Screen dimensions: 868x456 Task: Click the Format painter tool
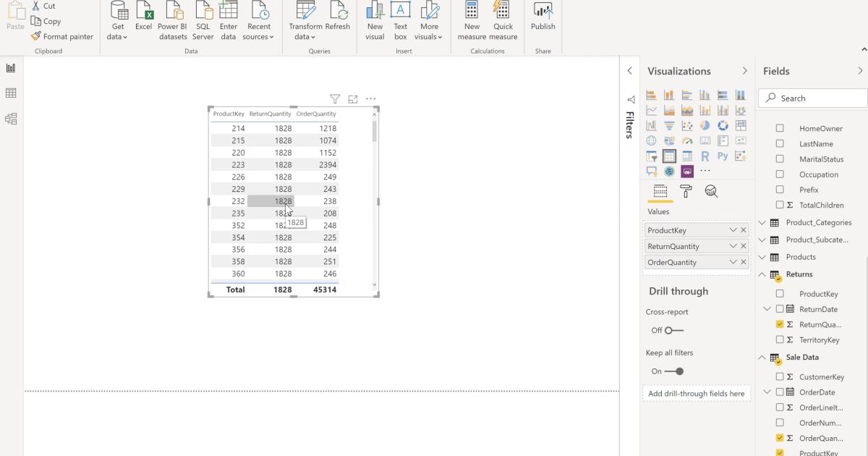coord(62,36)
